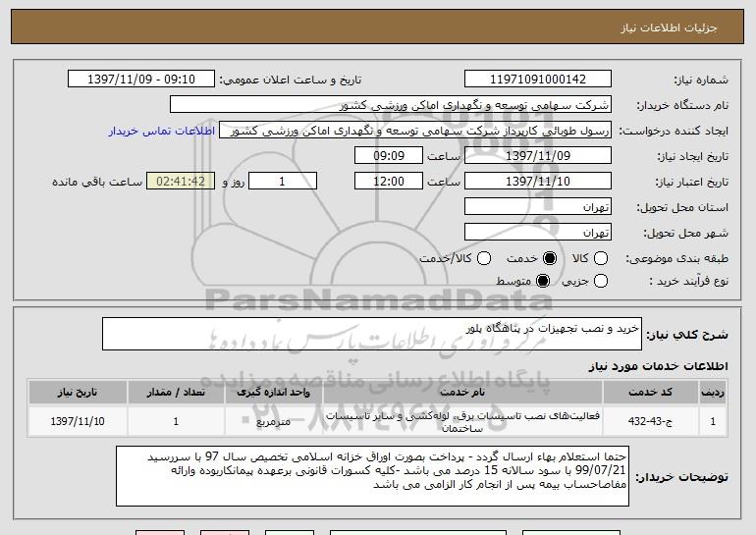
Task: Click service name cell فعالیت‌های نصب تاسیسات برق
Action: 462,421
